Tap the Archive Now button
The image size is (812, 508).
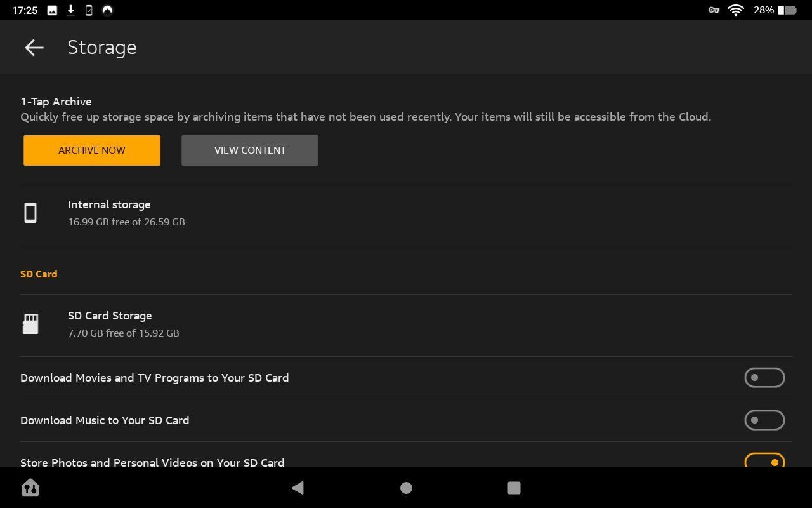92,150
